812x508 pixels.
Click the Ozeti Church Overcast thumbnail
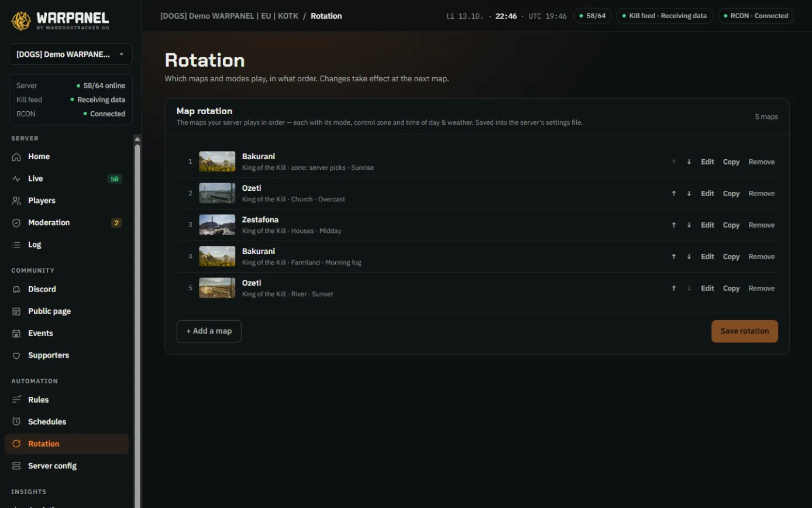click(217, 194)
